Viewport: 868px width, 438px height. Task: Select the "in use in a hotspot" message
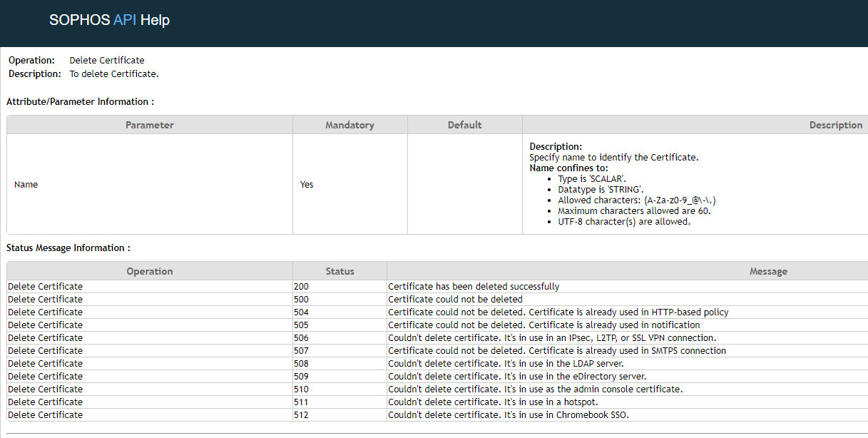493,402
